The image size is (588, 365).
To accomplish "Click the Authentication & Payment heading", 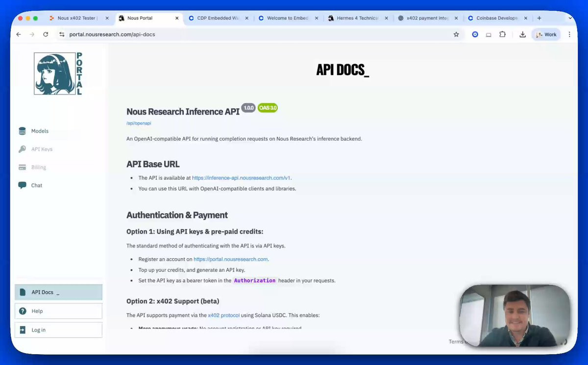I will pyautogui.click(x=177, y=215).
